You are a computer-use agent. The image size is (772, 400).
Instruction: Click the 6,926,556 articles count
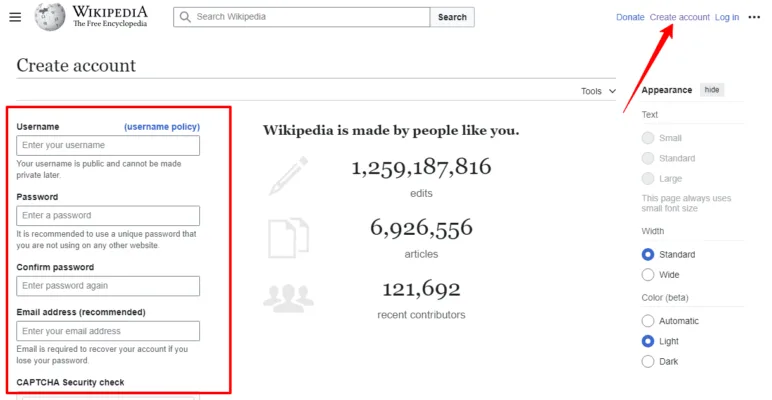(x=421, y=228)
